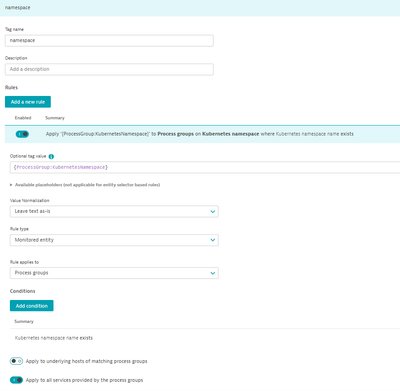Open the Rule type dropdown
Image resolution: width=400 pixels, height=391 pixels.
(x=114, y=240)
